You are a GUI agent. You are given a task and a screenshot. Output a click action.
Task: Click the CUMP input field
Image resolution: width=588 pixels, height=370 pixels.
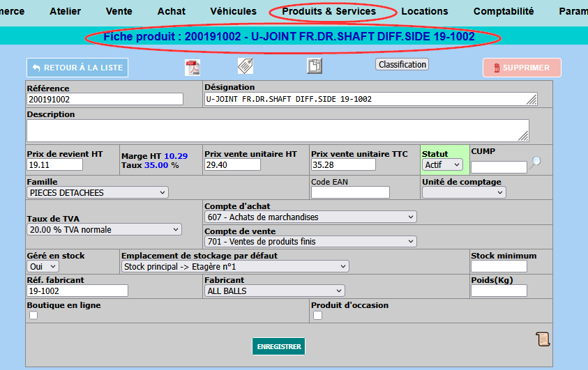499,167
